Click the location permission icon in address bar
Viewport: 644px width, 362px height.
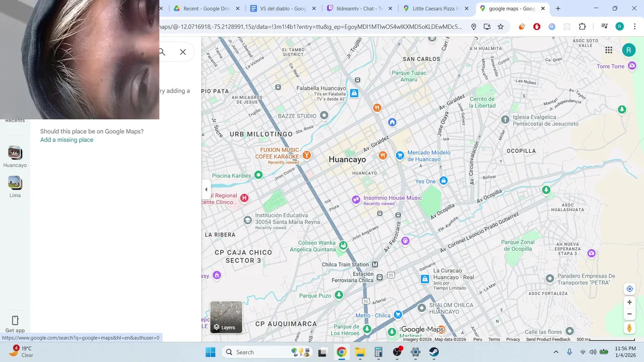473,27
